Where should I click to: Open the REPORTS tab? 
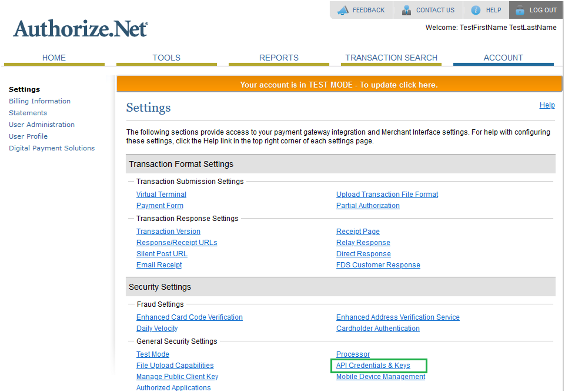(279, 58)
